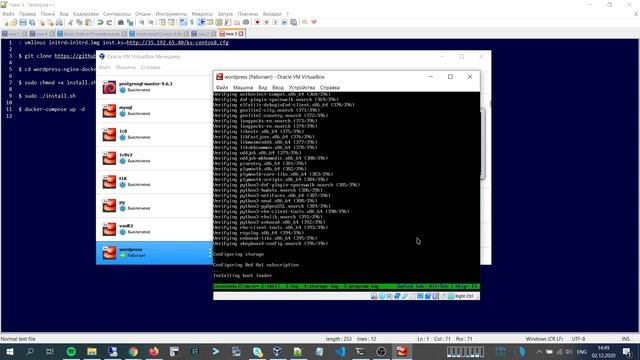Screen dimensions: 640x360
Task: Toggle Word wrap icon in Notepad++ toolbar
Action: click(x=183, y=23)
